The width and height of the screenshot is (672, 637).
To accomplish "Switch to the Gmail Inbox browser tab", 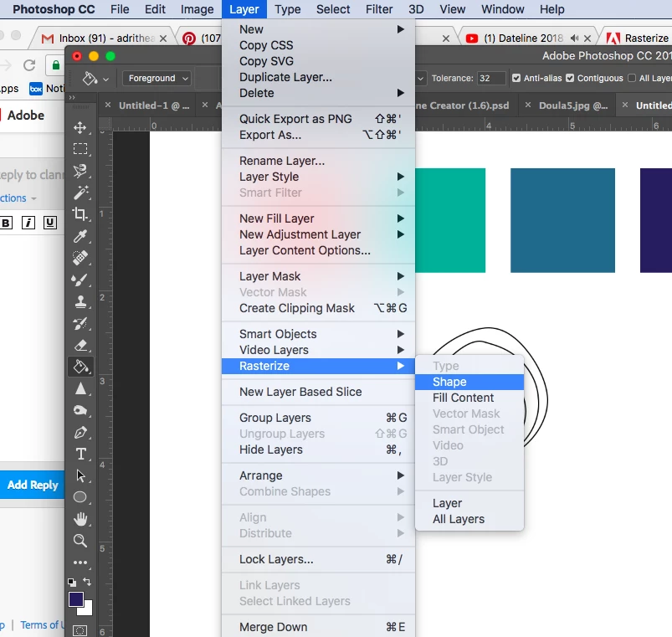I will click(103, 39).
